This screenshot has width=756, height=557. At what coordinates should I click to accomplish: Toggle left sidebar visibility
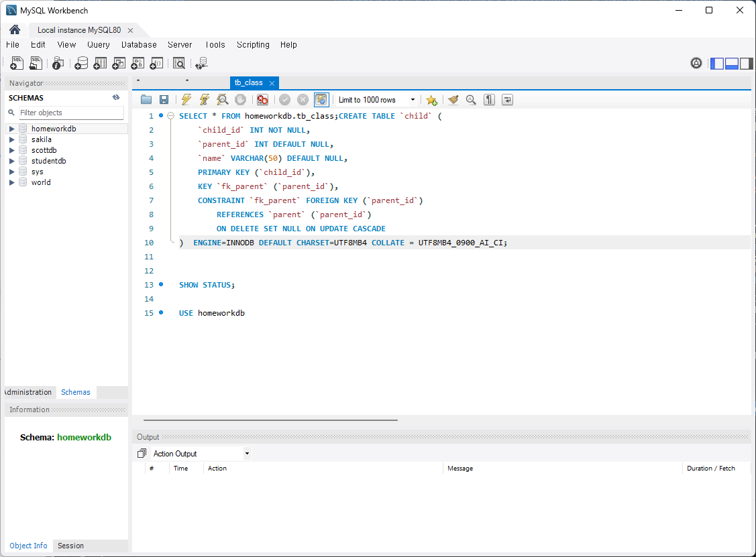pyautogui.click(x=717, y=63)
